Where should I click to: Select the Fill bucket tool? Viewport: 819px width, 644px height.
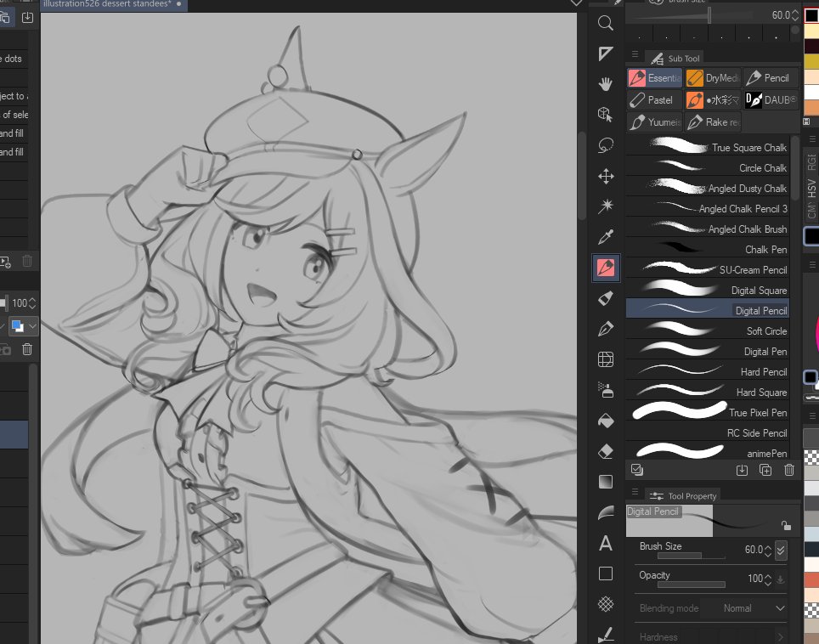point(606,421)
